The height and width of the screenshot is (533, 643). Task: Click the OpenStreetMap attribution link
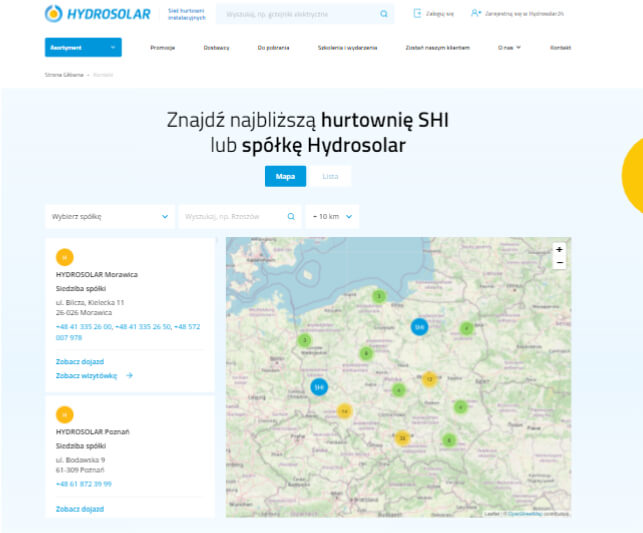(x=525, y=513)
